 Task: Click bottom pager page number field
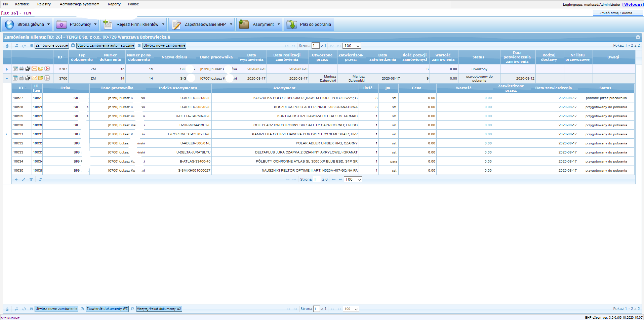(316, 309)
